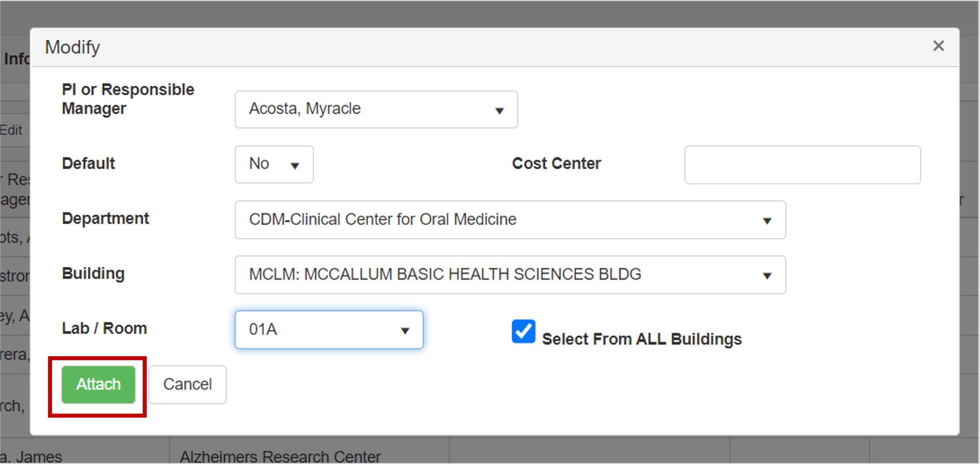The height and width of the screenshot is (464, 980).
Task: Click the Edit link behind dialog
Action: pyautogui.click(x=11, y=130)
